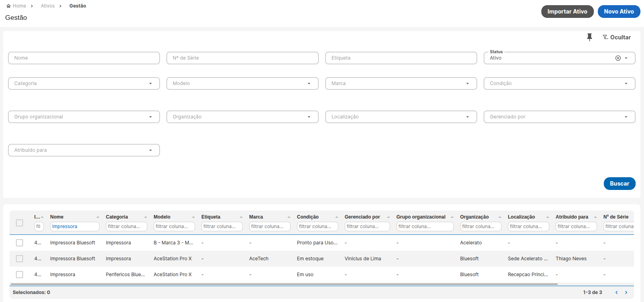Hide the filters with Ocultar
Screen dimensions: 644x302
coord(617,37)
